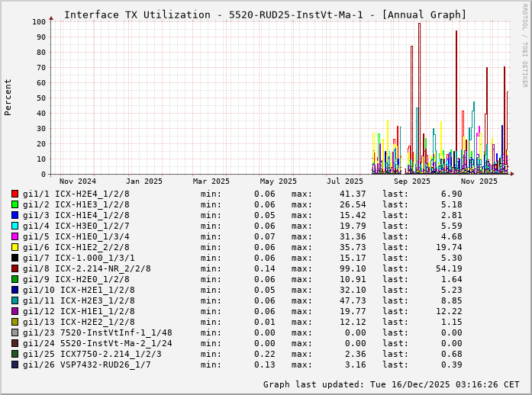Select legend label gi1/8 ICX-2.214-NR_2/2/8
This screenshot has height=395, width=532.
click(87, 268)
